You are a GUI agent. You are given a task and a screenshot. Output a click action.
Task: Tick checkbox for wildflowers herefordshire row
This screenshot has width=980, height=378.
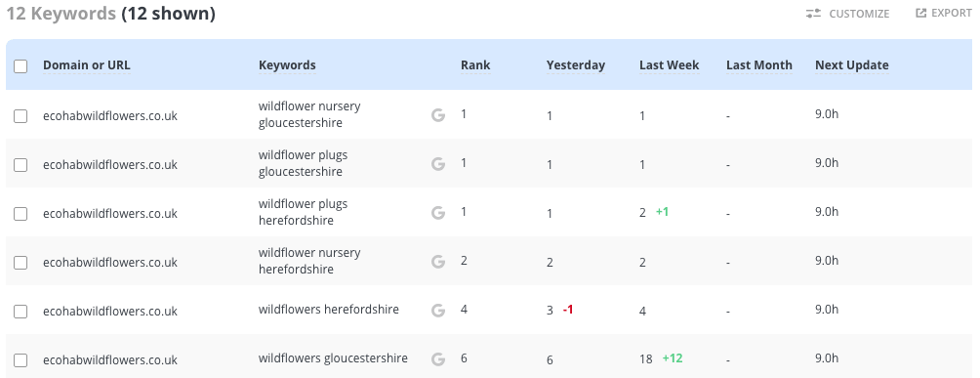pyautogui.click(x=20, y=311)
